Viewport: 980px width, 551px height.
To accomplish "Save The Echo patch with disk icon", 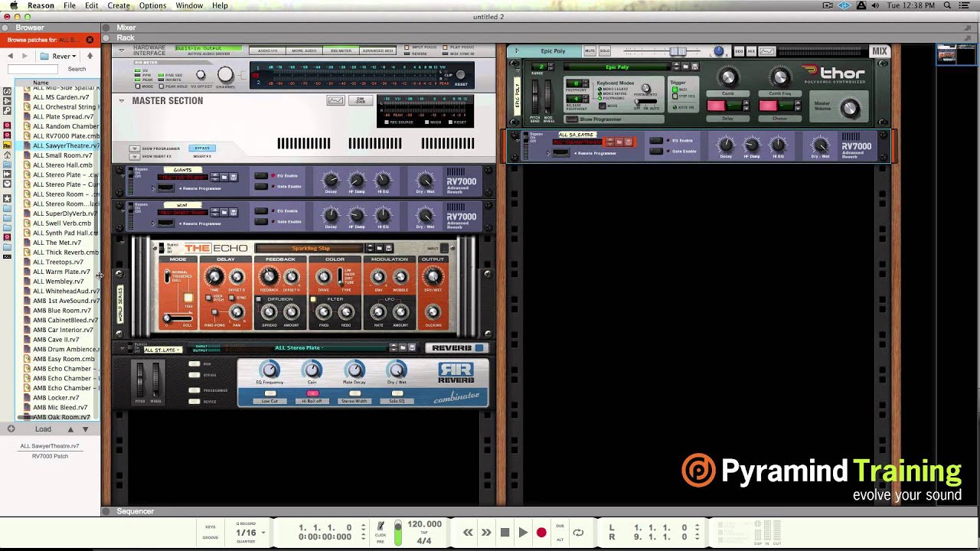I will pyautogui.click(x=389, y=248).
